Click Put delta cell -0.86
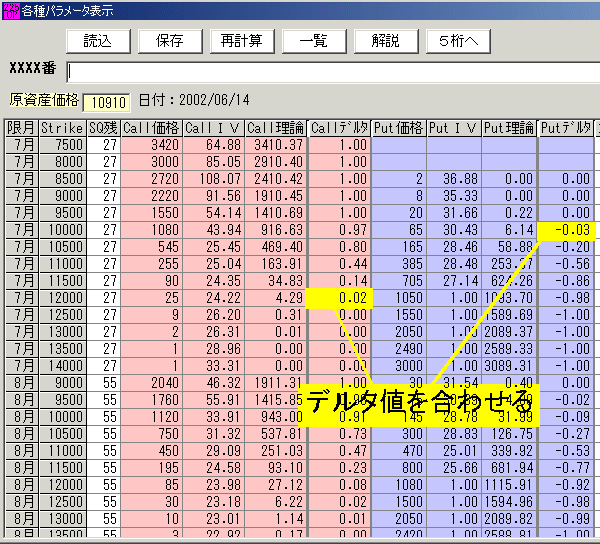Viewport: 600px width, 544px height. 566,281
